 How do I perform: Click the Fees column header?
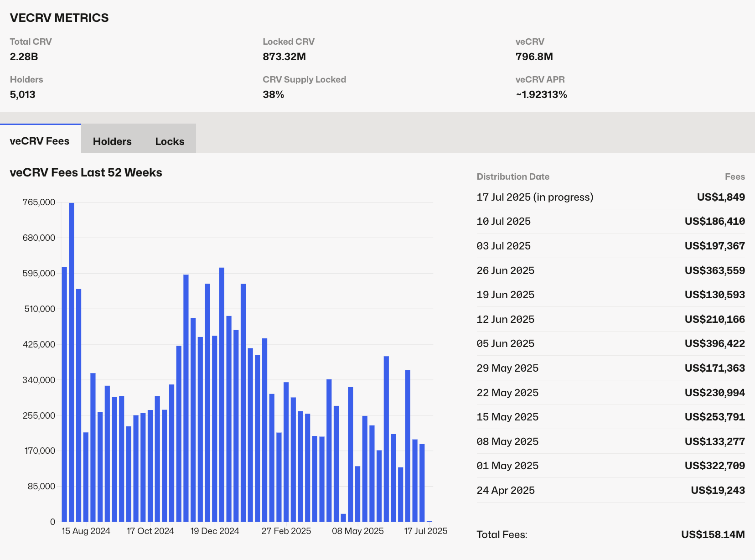coord(734,176)
